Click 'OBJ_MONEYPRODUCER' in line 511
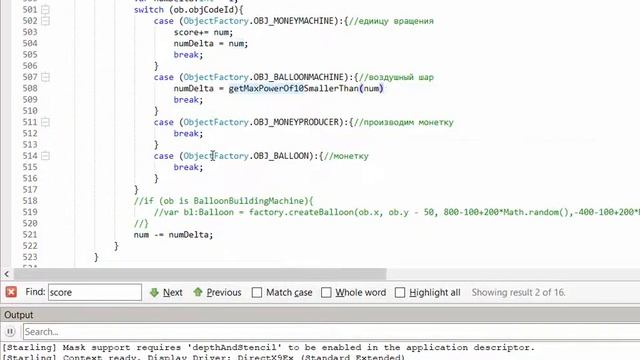This screenshot has height=360, width=640. click(x=296, y=122)
